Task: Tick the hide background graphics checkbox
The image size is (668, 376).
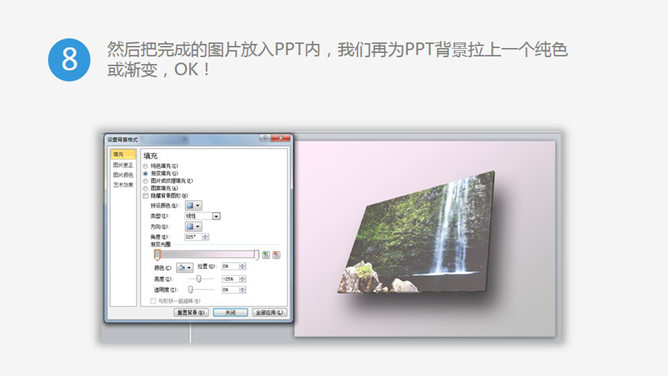Action: coord(146,196)
